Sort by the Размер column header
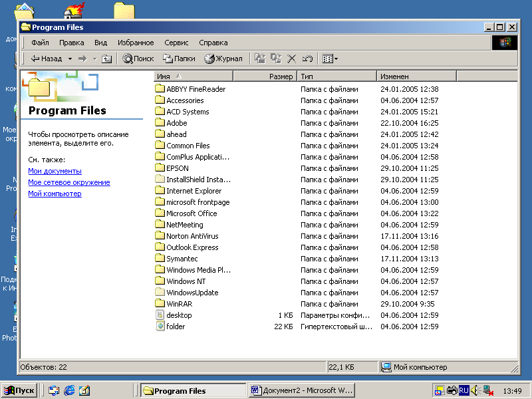 (265, 76)
